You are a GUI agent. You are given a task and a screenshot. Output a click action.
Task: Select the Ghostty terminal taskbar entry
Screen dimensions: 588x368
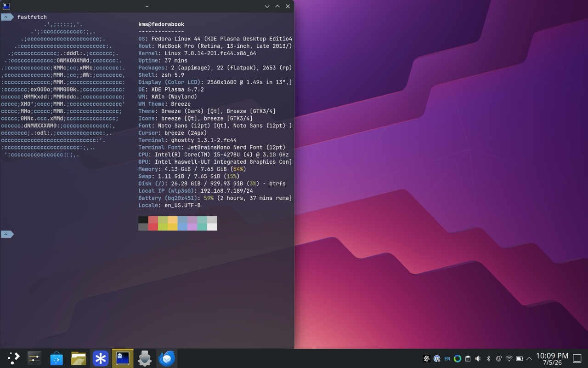[x=123, y=358]
